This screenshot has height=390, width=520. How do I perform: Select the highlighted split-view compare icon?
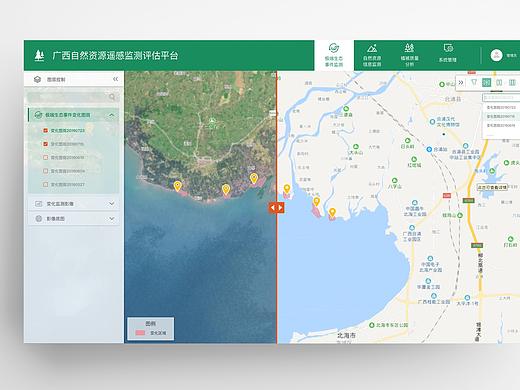point(487,82)
